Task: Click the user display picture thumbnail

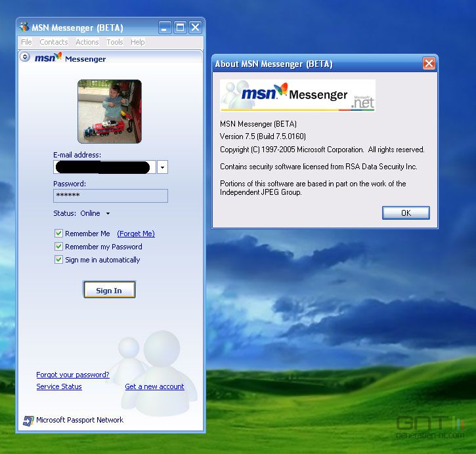Action: pyautogui.click(x=110, y=112)
